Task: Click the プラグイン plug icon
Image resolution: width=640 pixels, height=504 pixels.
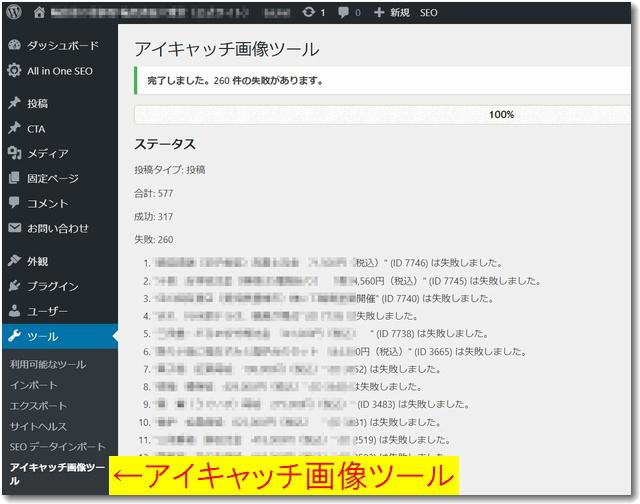Action: pyautogui.click(x=14, y=286)
